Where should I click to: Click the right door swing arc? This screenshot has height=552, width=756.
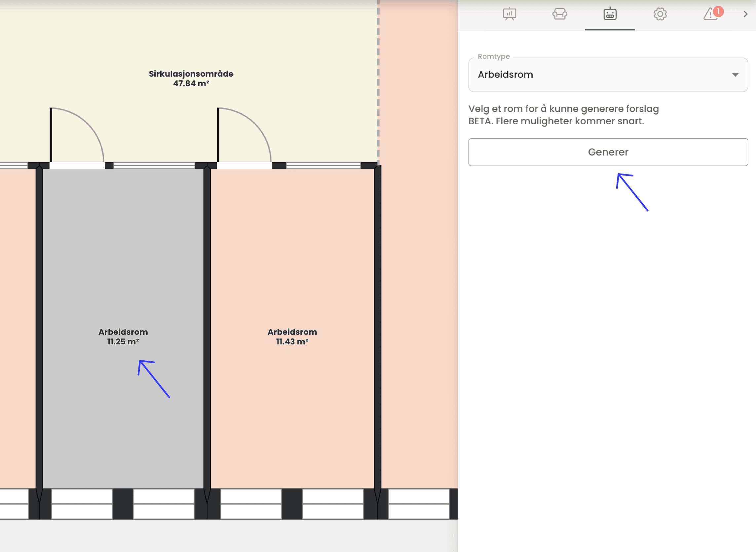click(x=255, y=124)
